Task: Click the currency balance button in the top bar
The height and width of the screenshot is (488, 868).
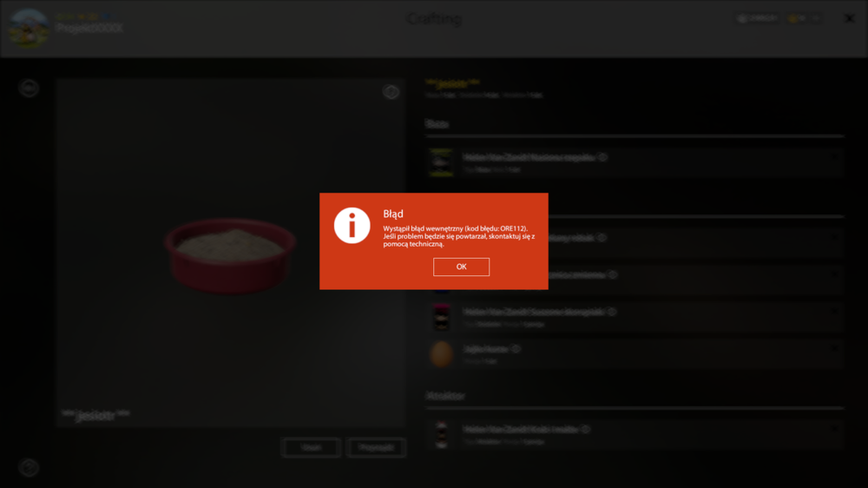Action: click(757, 18)
